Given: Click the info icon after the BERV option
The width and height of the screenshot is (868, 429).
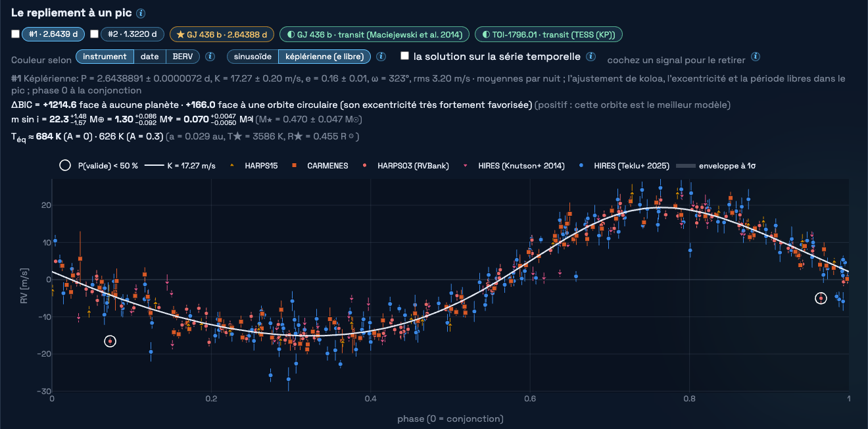Looking at the screenshot, I should coord(210,57).
